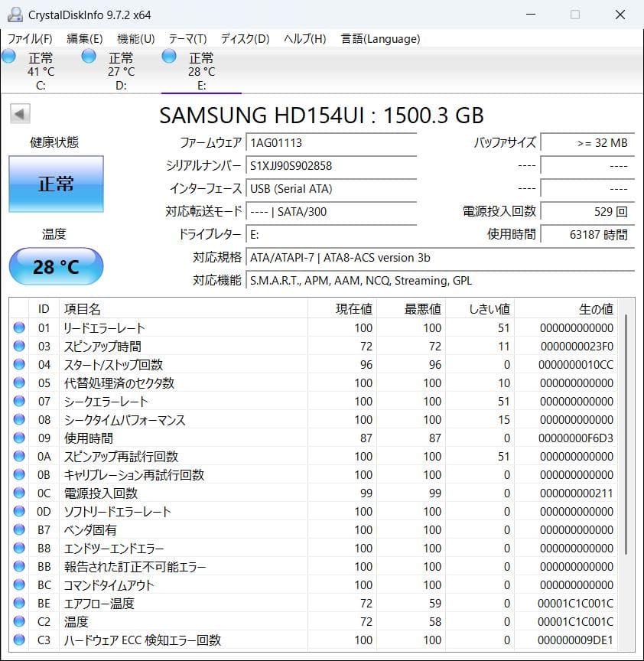Viewport: 644px width, 661px height.
Task: Click drive letter field E:
Action: 331,234
